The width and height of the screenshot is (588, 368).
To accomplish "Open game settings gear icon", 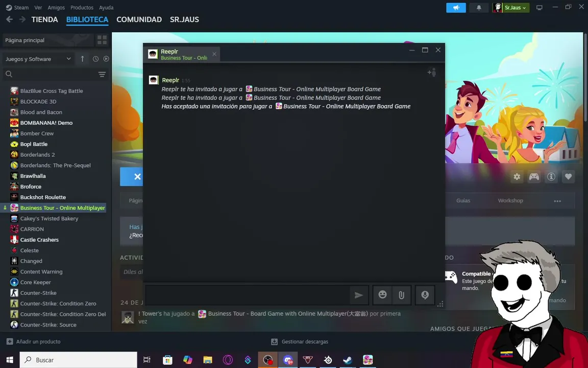I will (517, 176).
